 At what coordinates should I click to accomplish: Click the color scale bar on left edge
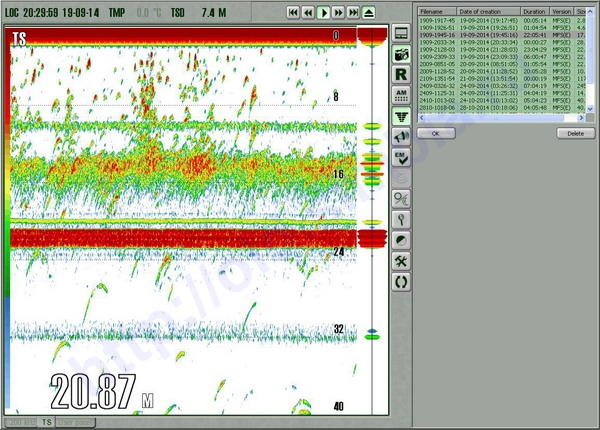(x=4, y=200)
